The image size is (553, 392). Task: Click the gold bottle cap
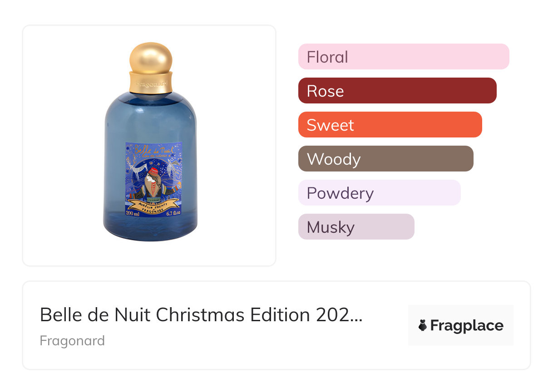(151, 57)
